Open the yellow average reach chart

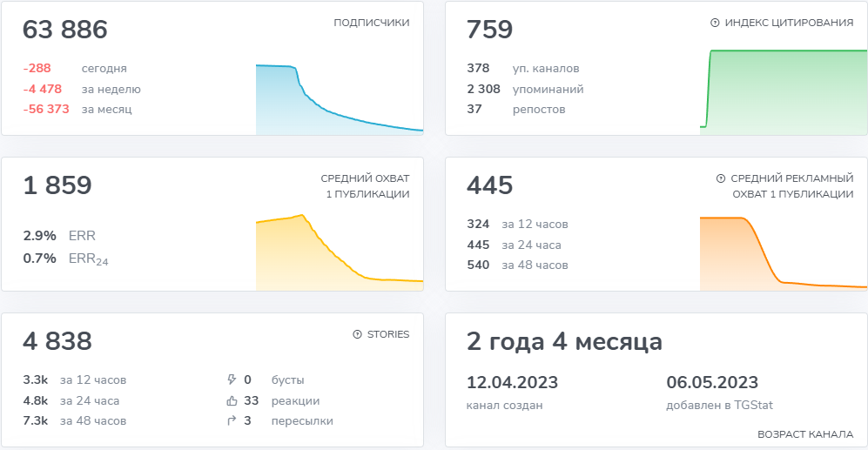point(339,252)
